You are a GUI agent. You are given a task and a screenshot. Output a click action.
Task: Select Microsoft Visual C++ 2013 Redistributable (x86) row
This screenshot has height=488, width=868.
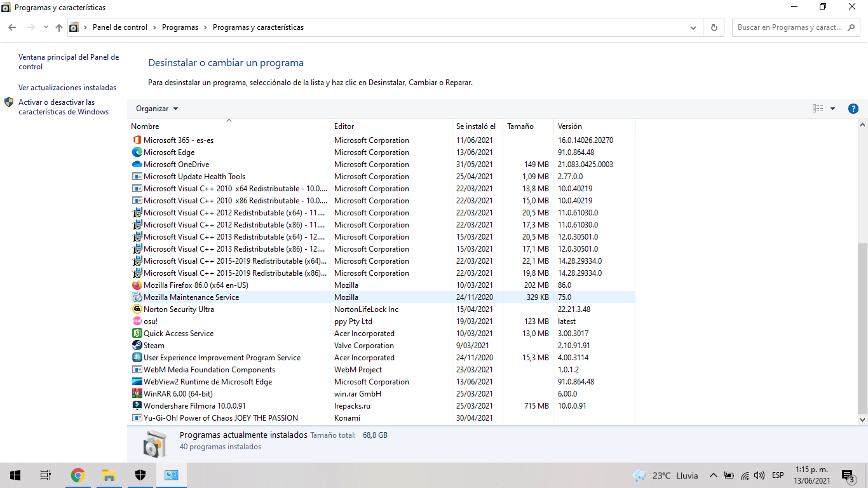(381, 249)
